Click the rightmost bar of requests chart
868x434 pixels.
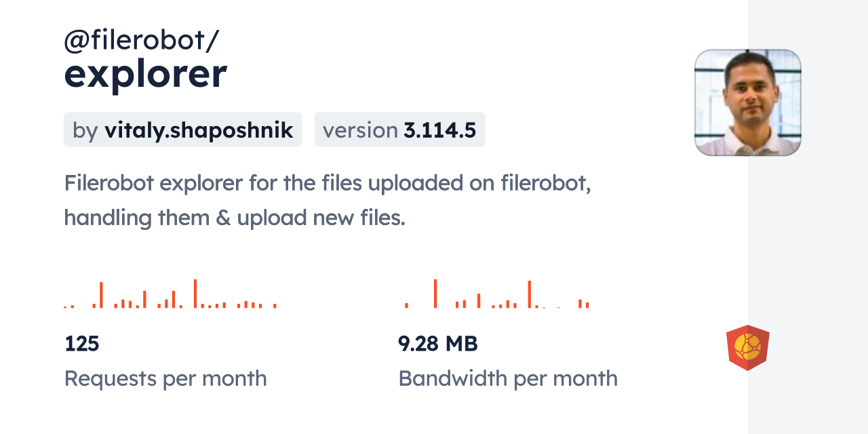(275, 306)
